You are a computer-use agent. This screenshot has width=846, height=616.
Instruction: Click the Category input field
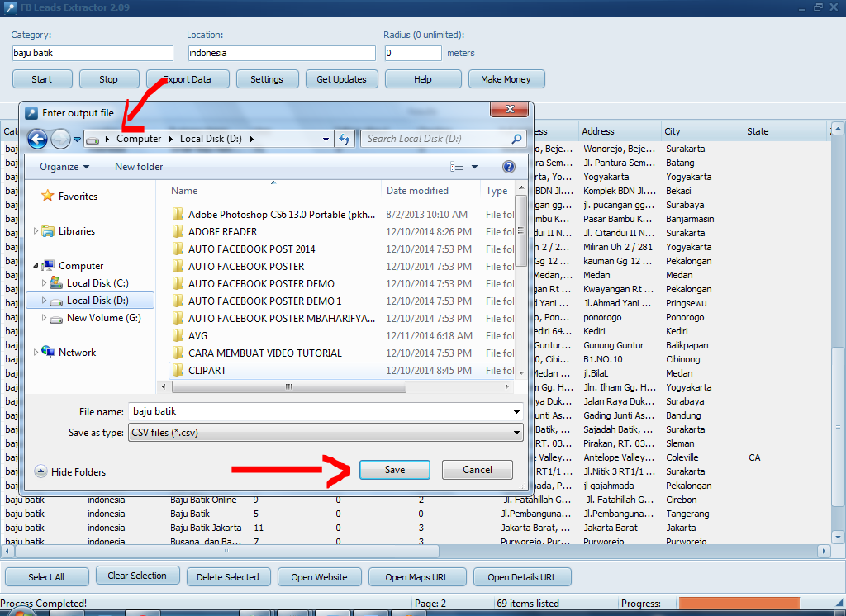coord(93,53)
